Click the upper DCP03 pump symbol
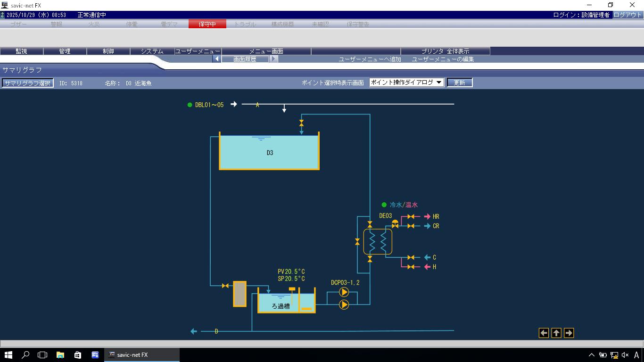644x362 pixels. click(x=344, y=293)
